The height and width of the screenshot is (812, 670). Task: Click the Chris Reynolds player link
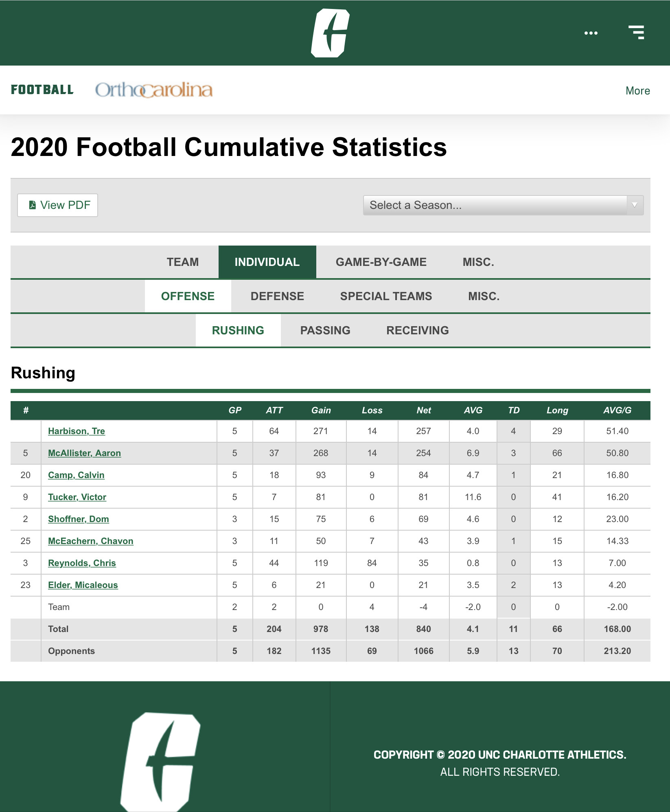[x=82, y=563]
